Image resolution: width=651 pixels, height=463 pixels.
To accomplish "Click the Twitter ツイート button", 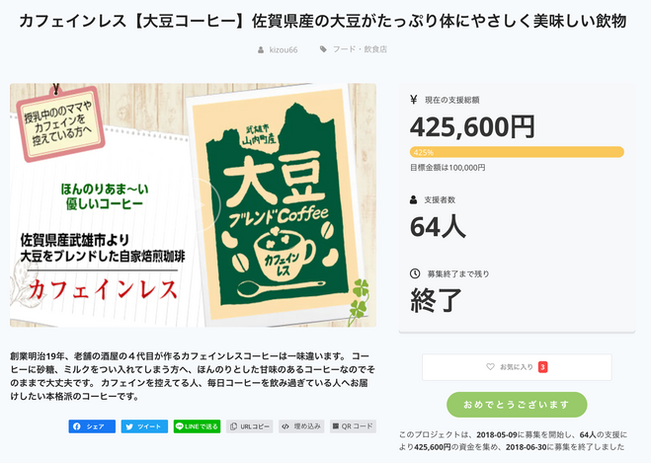I will point(144,426).
